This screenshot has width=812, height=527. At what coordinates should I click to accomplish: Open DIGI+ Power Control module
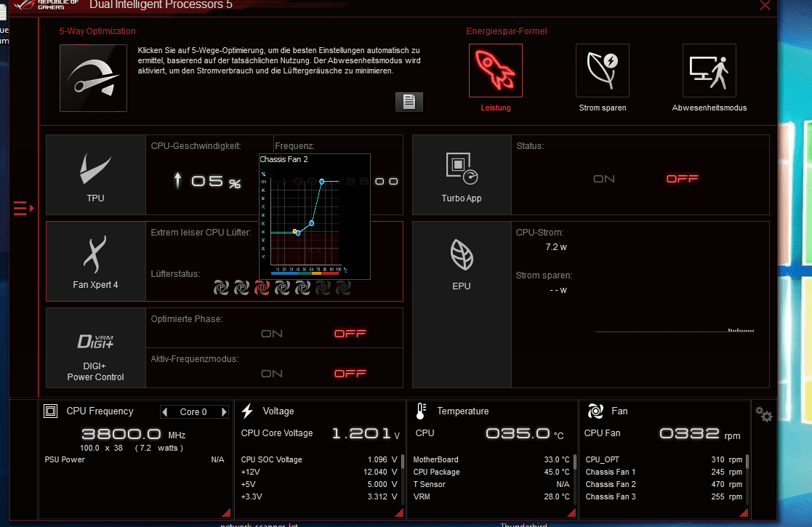(96, 348)
